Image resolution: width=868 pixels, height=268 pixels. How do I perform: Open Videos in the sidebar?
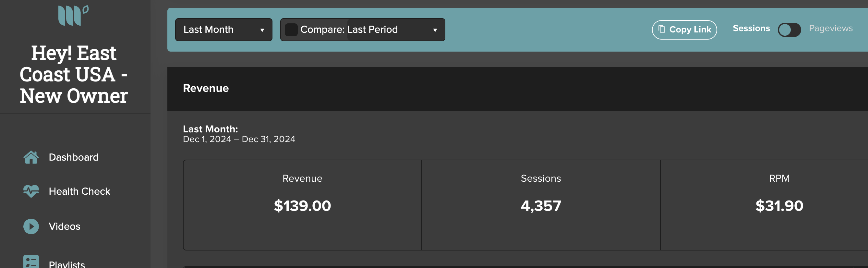coord(64,226)
